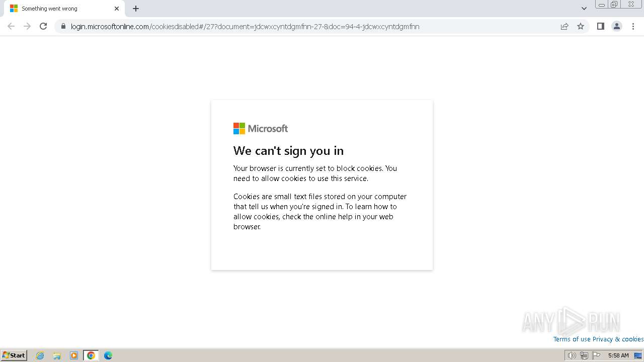This screenshot has width=644, height=362.
Task: Close the Something went wrong tab
Action: (x=117, y=9)
